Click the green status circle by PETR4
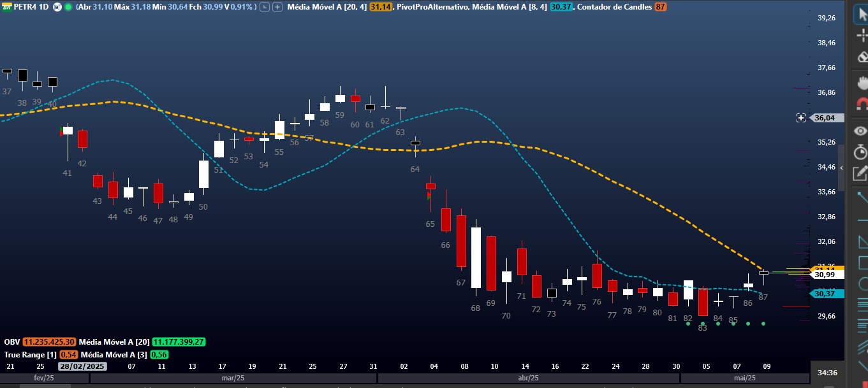Image resolution: width=868 pixels, height=388 pixels. tap(68, 7)
